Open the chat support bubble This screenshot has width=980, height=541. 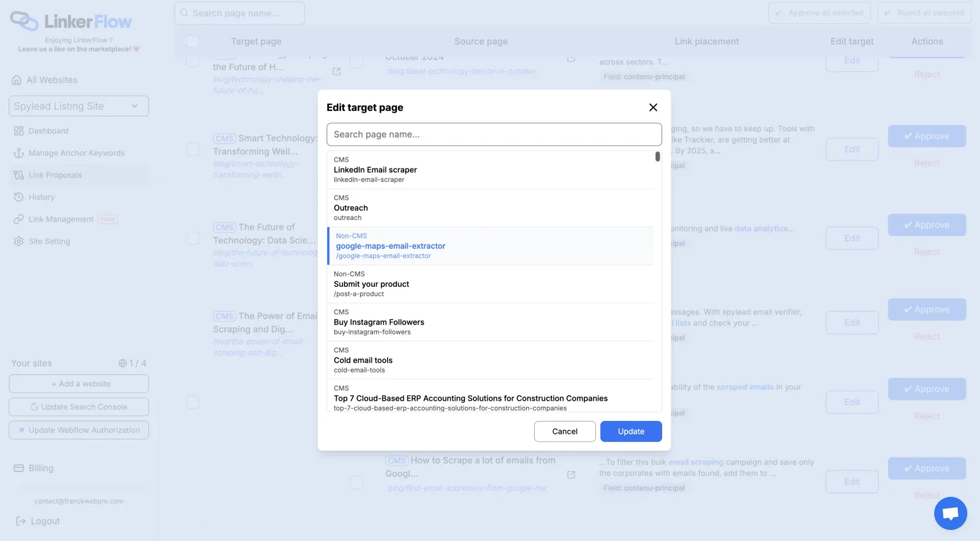tap(951, 513)
